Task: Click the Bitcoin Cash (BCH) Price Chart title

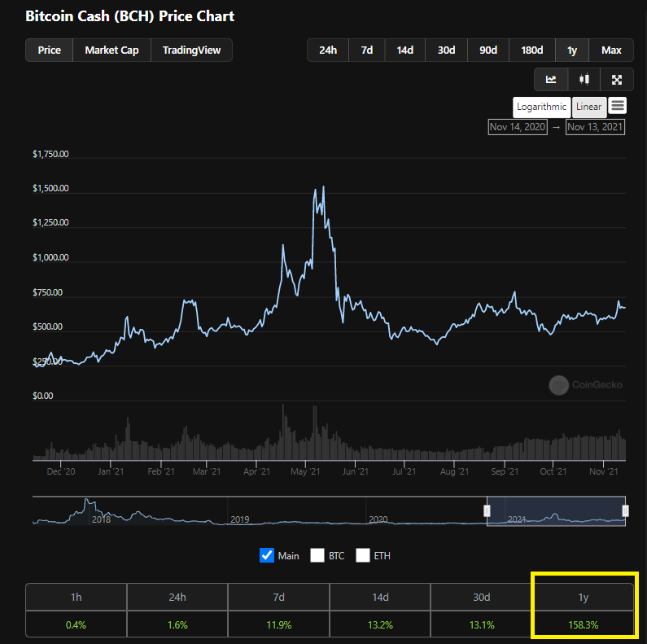Action: pos(130,16)
